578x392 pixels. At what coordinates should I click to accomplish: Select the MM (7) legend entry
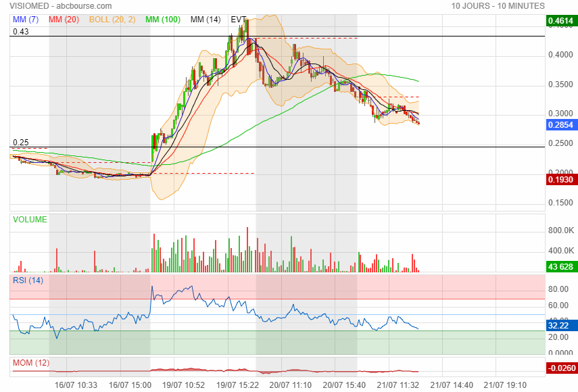tap(26, 20)
